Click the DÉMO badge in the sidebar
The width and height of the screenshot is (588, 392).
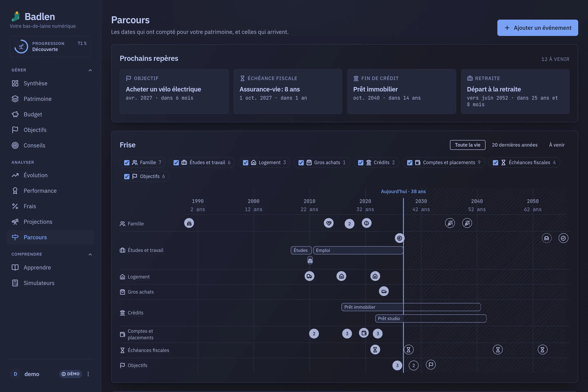pyautogui.click(x=71, y=374)
